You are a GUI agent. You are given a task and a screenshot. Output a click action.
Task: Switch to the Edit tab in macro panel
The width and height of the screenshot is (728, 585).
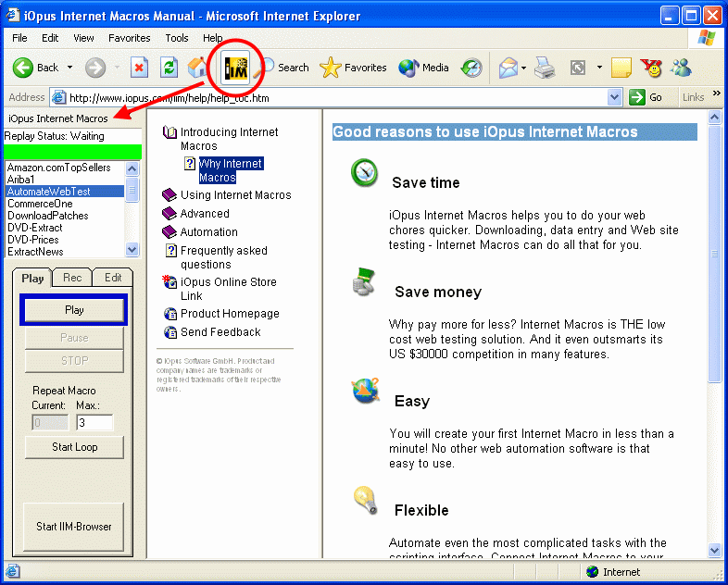point(113,278)
